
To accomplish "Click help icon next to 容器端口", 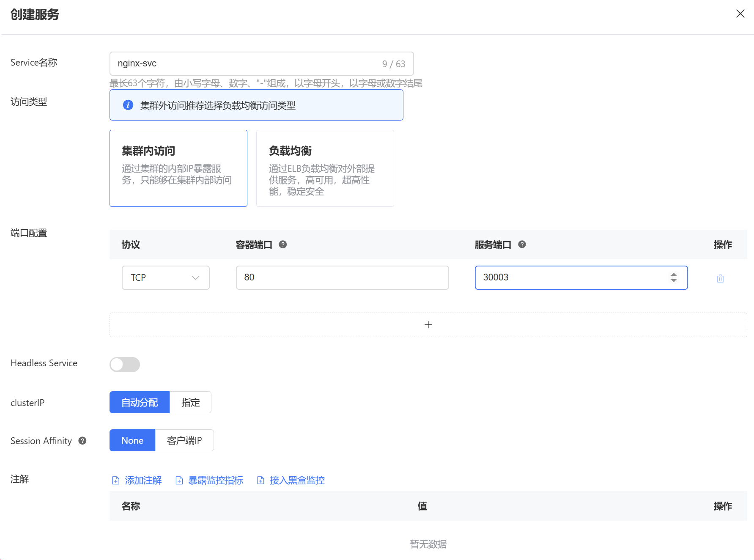I will (x=283, y=244).
